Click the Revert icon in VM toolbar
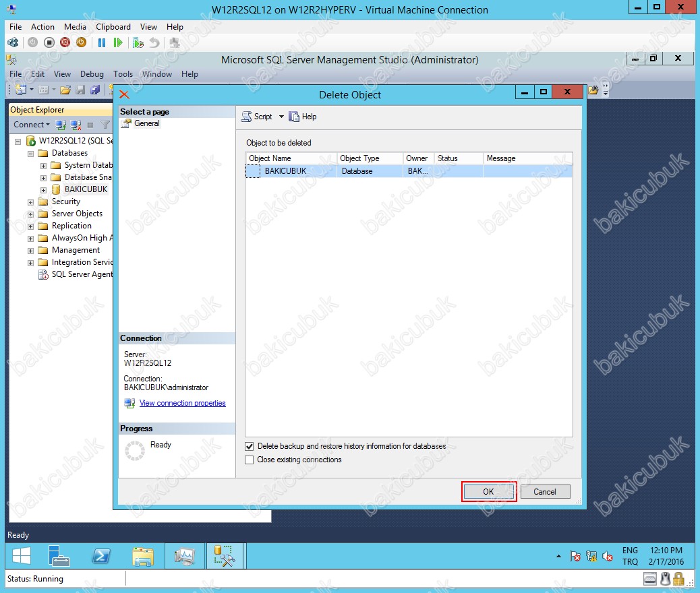 154,42
